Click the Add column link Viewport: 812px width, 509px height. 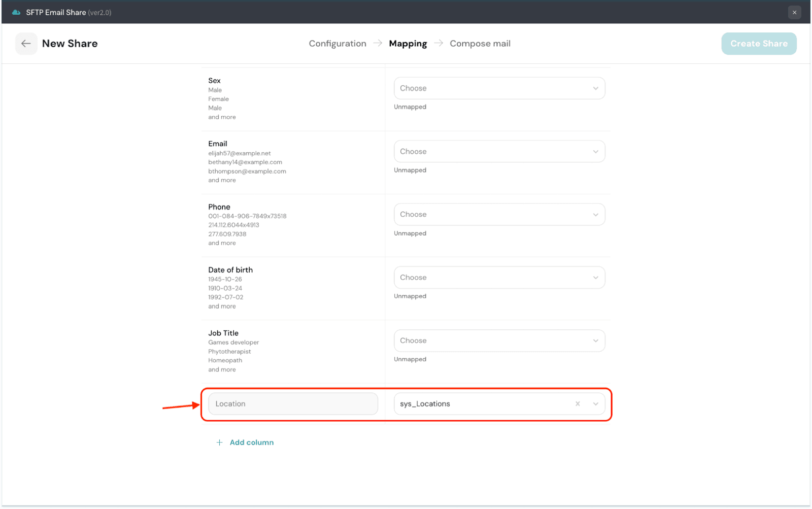(251, 443)
